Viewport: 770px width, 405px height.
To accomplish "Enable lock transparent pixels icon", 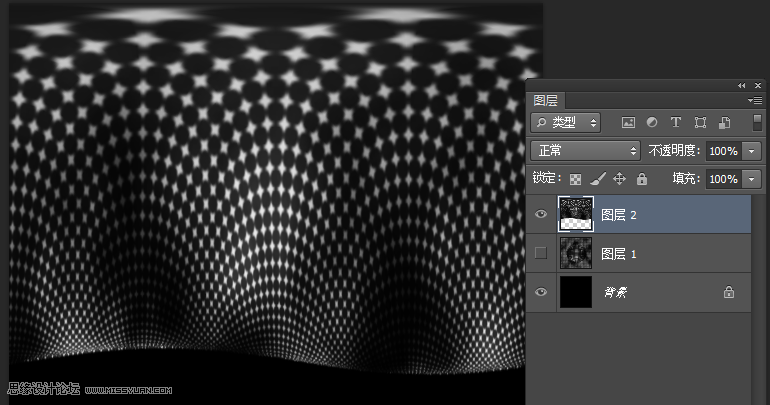I will (575, 179).
